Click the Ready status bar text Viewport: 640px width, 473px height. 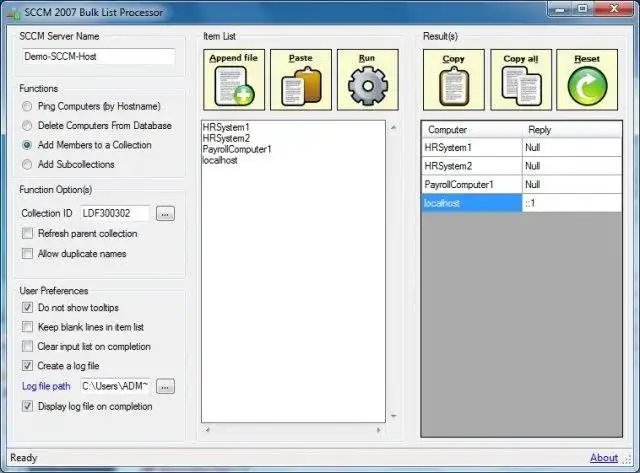pyautogui.click(x=24, y=458)
